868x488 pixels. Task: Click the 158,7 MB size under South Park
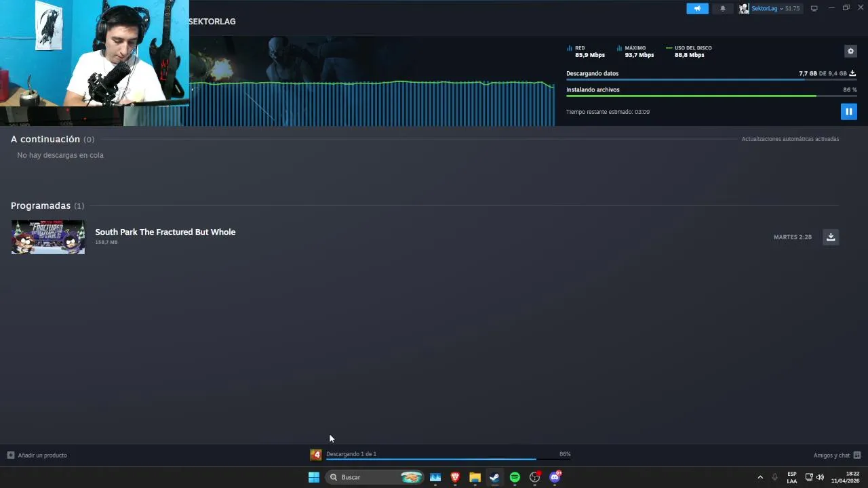coord(106,242)
